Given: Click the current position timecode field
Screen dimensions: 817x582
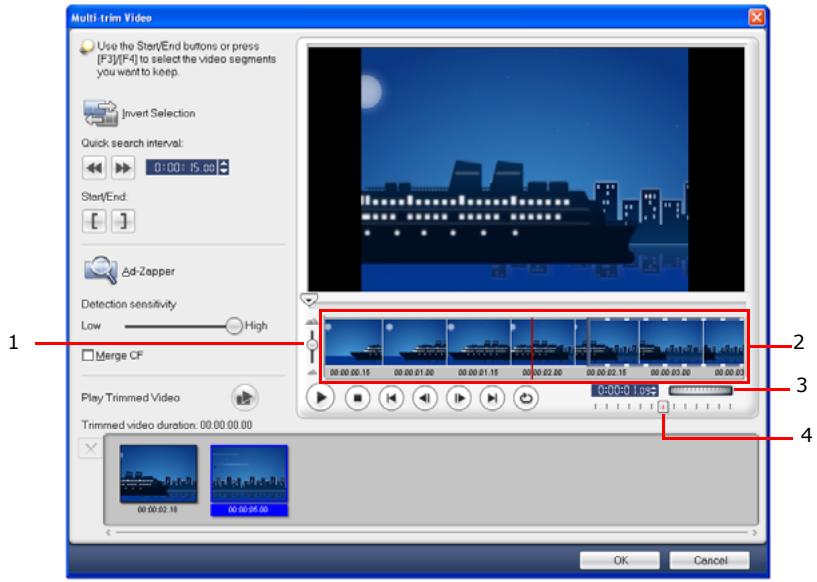Looking at the screenshot, I should pyautogui.click(x=621, y=390).
